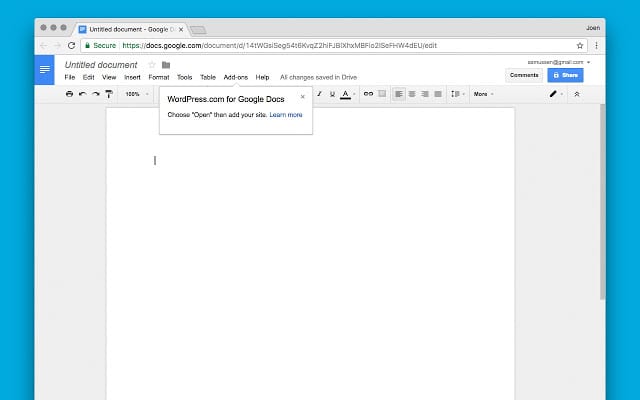
Task: Open the Insert menu
Action: coord(132,77)
